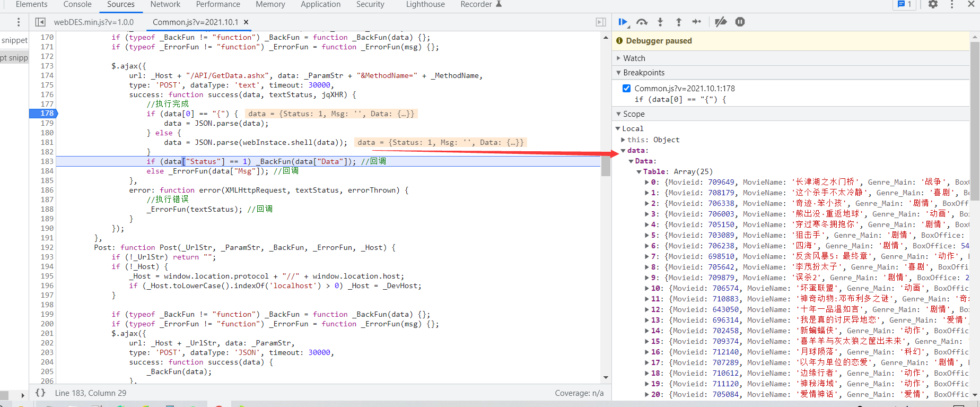Open DevTools settings gear
This screenshot has height=407, width=980.
(x=933, y=4)
